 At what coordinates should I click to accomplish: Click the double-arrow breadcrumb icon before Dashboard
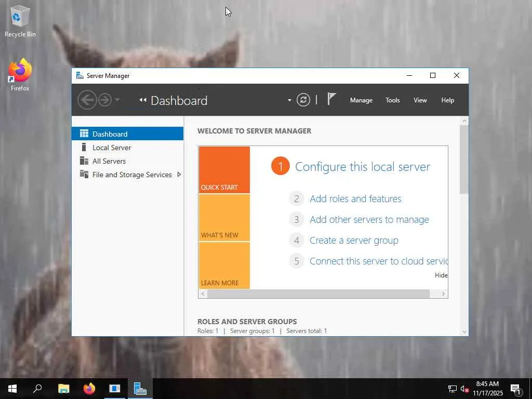(143, 100)
